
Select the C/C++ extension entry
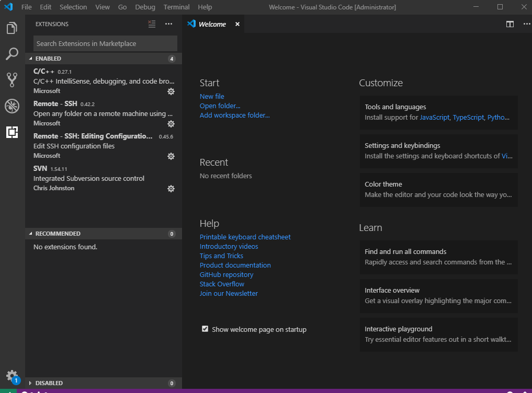coord(104,81)
